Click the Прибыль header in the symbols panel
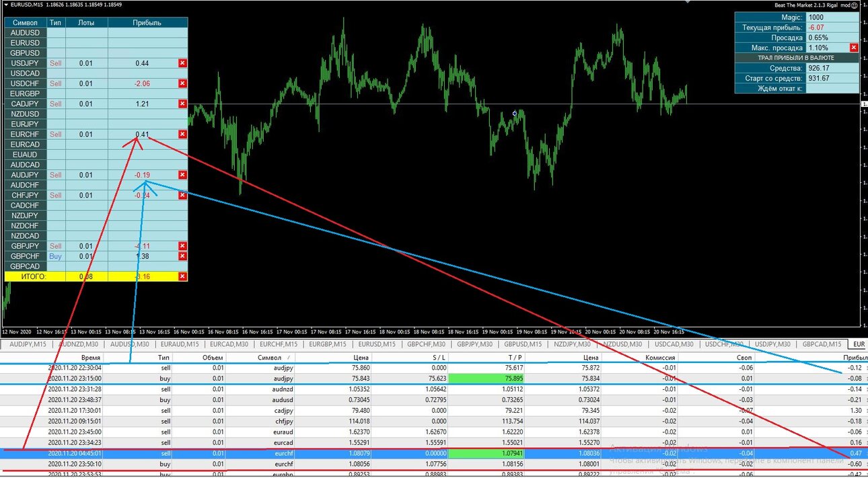 [147, 22]
